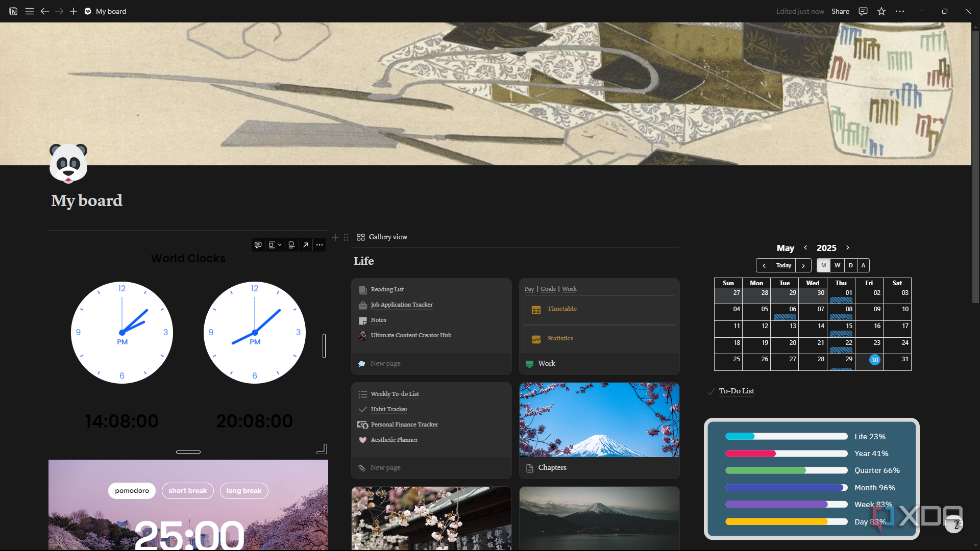Click the comment icon on World Clocks embed
The height and width of the screenshot is (551, 980).
(258, 245)
